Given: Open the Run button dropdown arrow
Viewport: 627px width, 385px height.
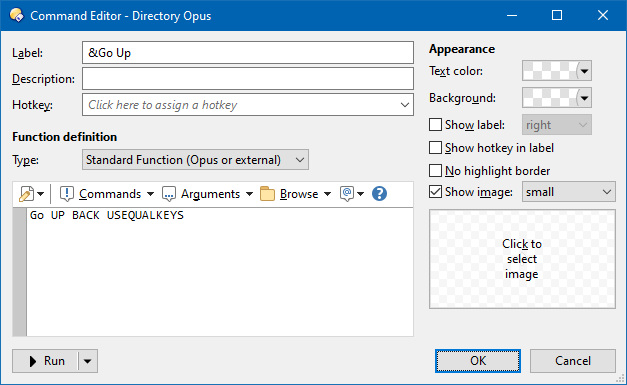Looking at the screenshot, I should [88, 361].
